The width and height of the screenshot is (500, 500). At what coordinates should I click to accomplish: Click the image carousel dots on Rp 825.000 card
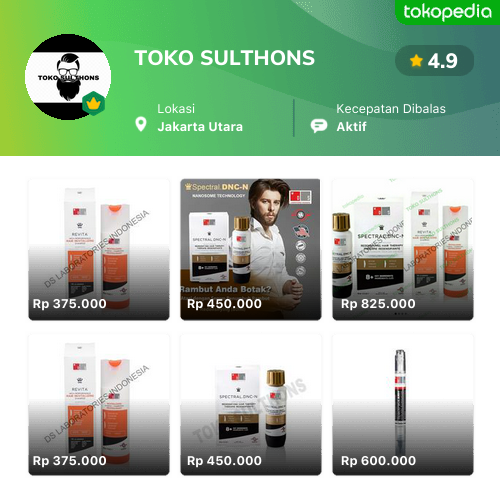pyautogui.click(x=401, y=314)
